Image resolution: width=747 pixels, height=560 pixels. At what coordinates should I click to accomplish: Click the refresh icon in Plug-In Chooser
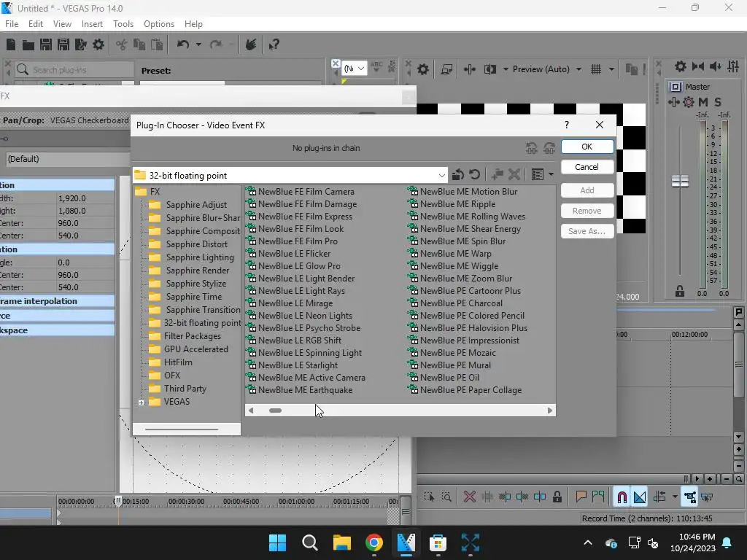pyautogui.click(x=474, y=175)
